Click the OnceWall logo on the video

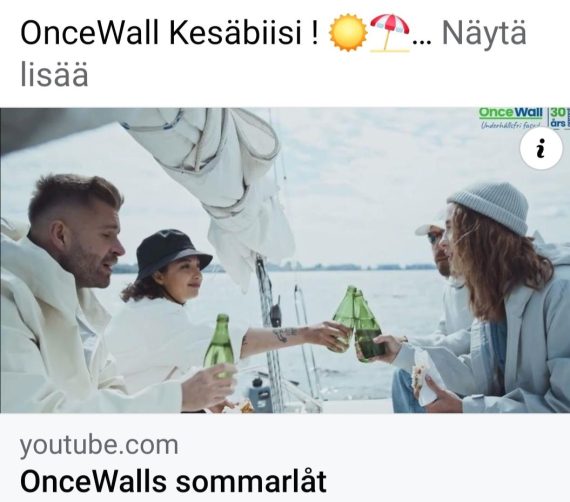(510, 113)
